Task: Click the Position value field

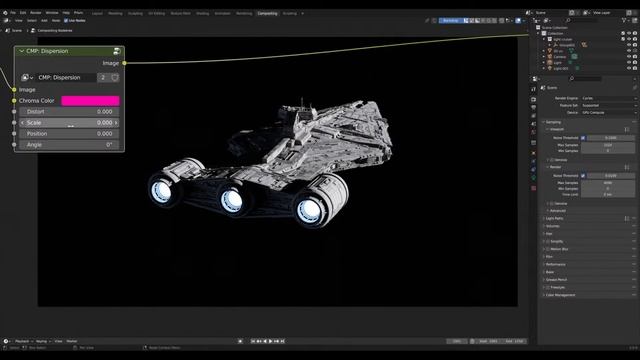Action: pos(69,134)
